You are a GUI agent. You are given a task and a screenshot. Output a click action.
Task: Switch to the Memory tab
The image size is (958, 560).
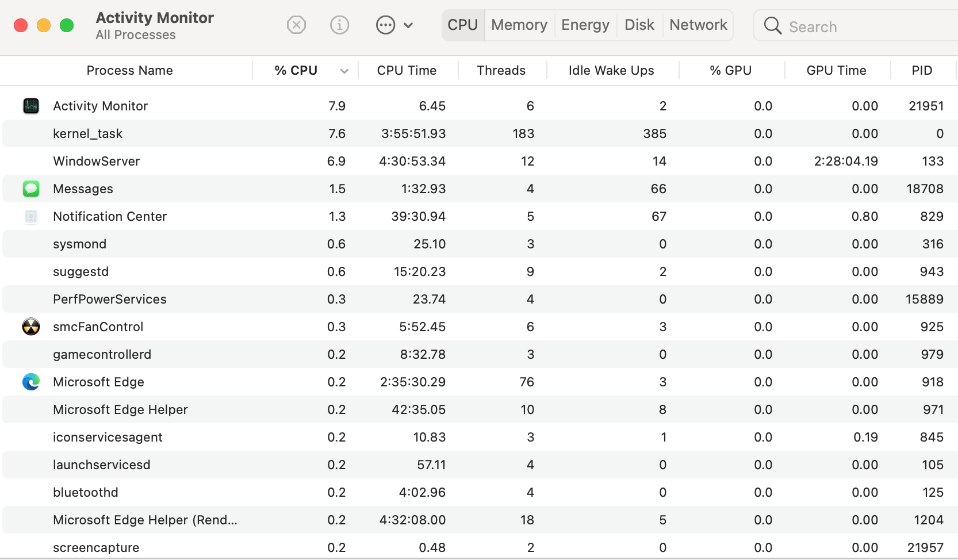(519, 25)
